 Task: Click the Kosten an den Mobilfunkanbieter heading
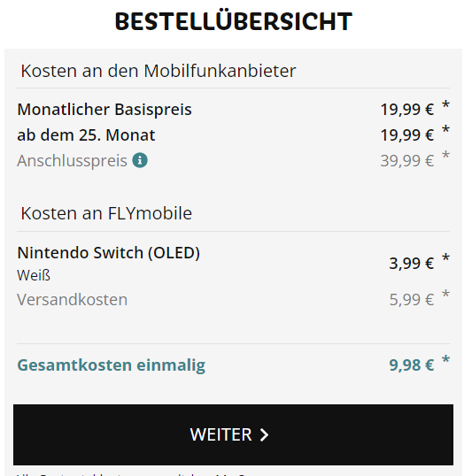click(x=159, y=71)
